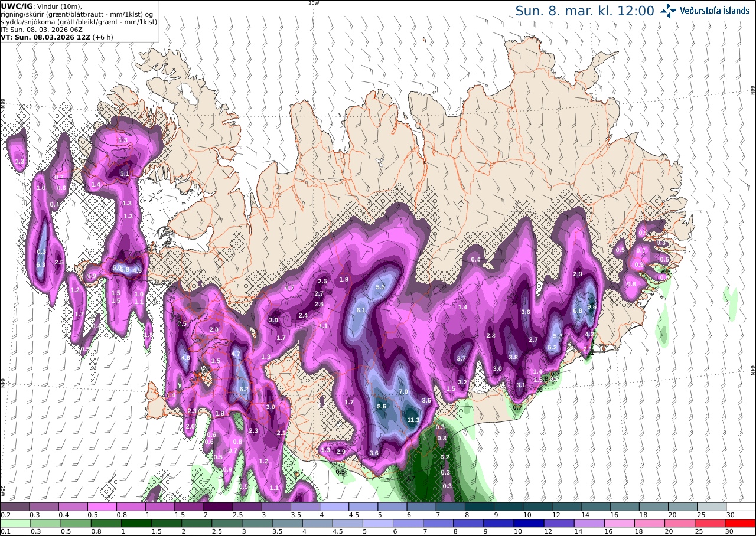Click lower legend light green swatch labeled 0.1
This screenshot has width=756, height=536.
pyautogui.click(x=15, y=523)
